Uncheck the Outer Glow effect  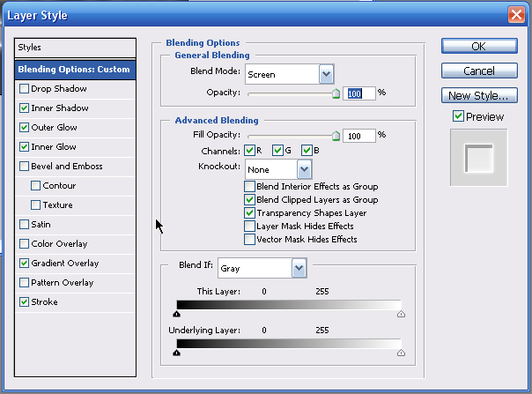23,128
